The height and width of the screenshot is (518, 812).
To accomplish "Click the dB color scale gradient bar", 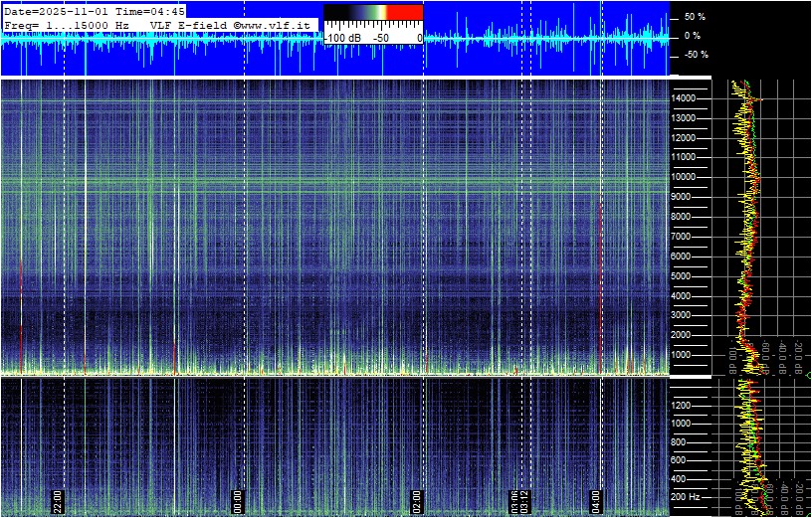I will [373, 13].
